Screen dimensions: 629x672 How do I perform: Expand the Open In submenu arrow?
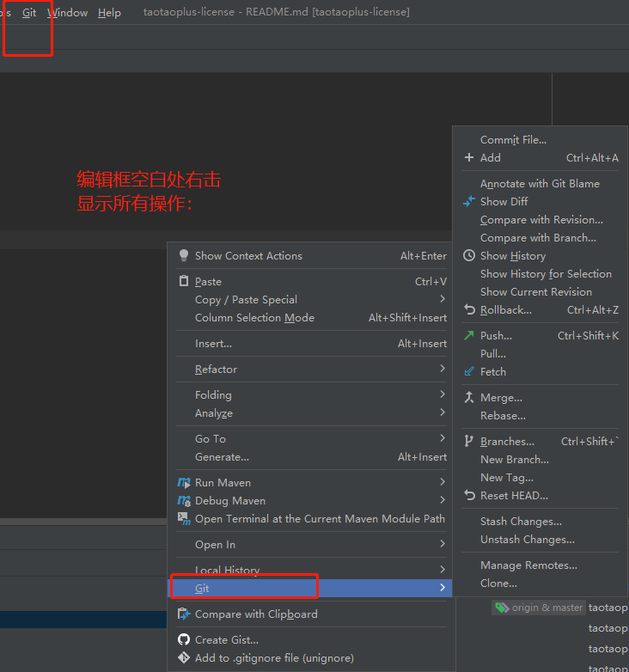(x=443, y=543)
